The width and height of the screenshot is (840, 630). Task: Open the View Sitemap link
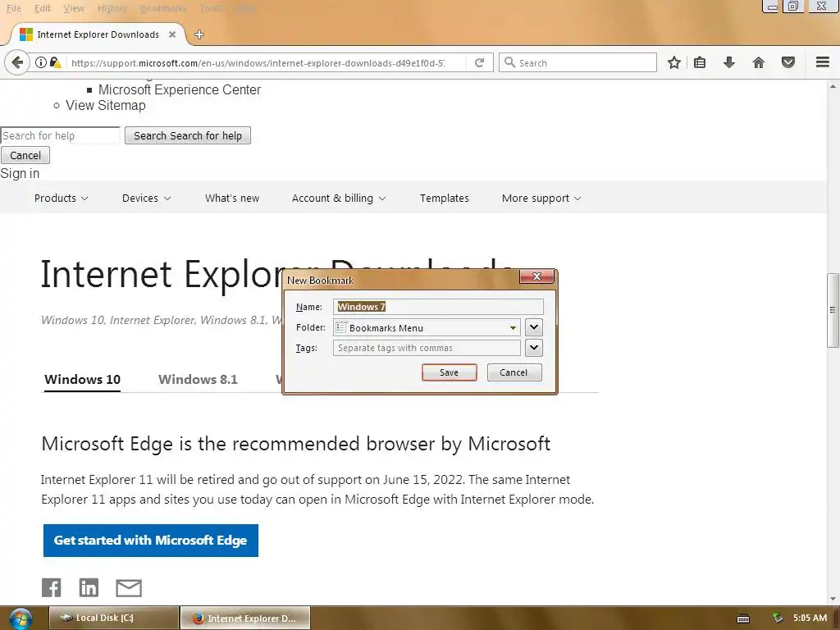(x=106, y=105)
